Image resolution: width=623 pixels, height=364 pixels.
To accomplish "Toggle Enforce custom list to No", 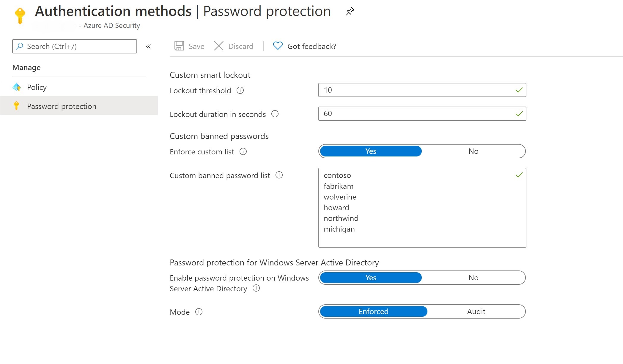I will (x=473, y=151).
